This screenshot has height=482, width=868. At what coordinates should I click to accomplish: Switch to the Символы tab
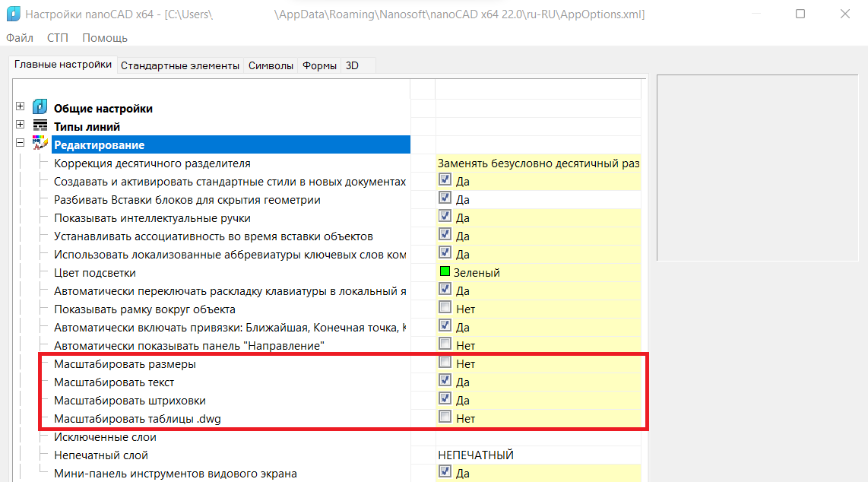point(271,65)
